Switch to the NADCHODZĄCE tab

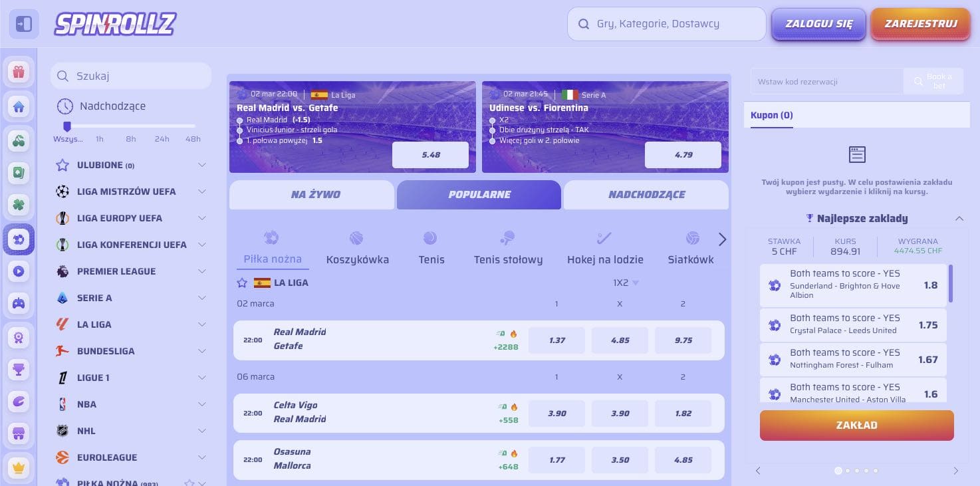tap(646, 195)
